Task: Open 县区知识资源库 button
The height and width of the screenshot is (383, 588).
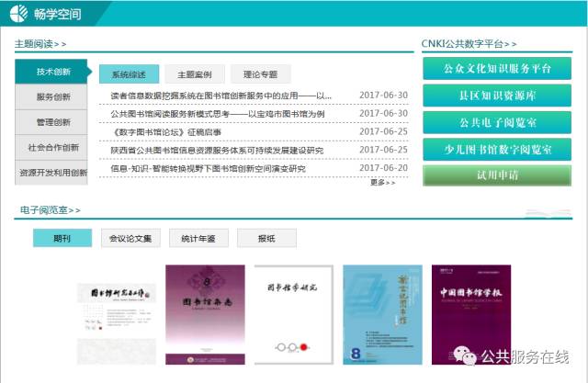Action: pyautogui.click(x=497, y=96)
